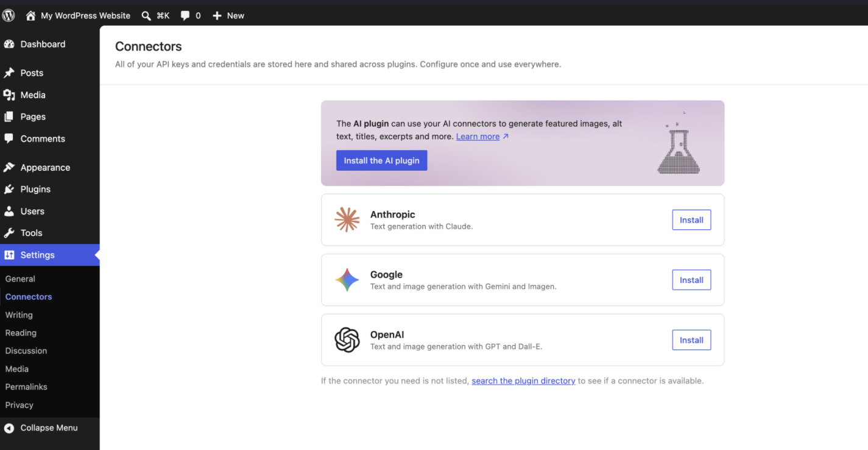Click the external link arrow after Learn more
Viewport: 868px width, 450px height.
[506, 137]
